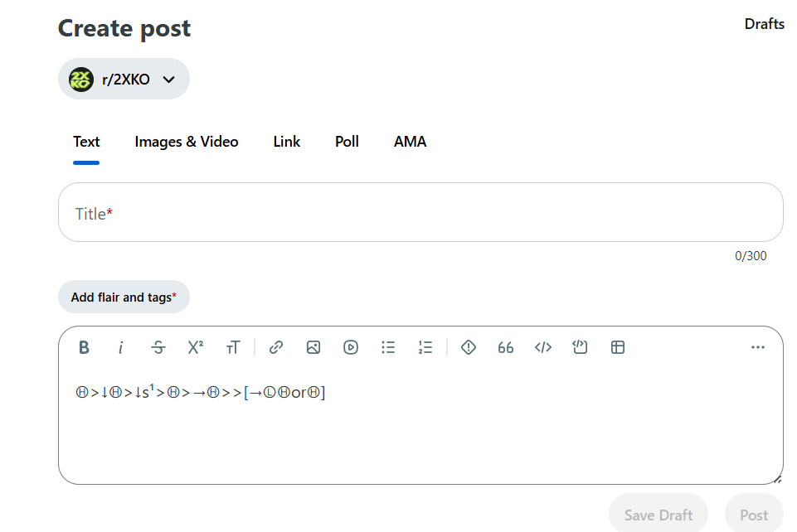Apply superscript formatting
Screen dimensions: 797x532
pyautogui.click(x=195, y=347)
